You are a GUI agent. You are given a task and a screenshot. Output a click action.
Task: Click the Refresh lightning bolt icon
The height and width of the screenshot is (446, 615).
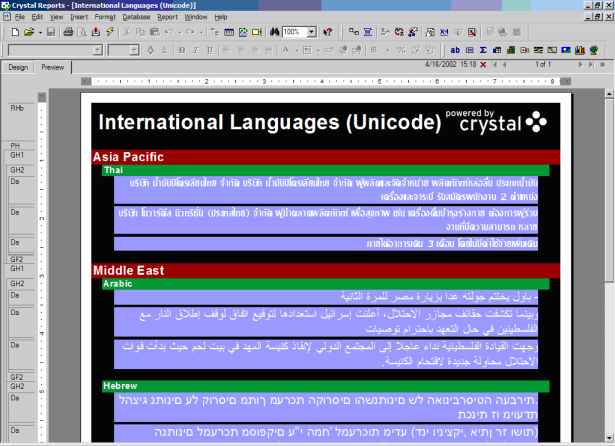click(x=109, y=32)
